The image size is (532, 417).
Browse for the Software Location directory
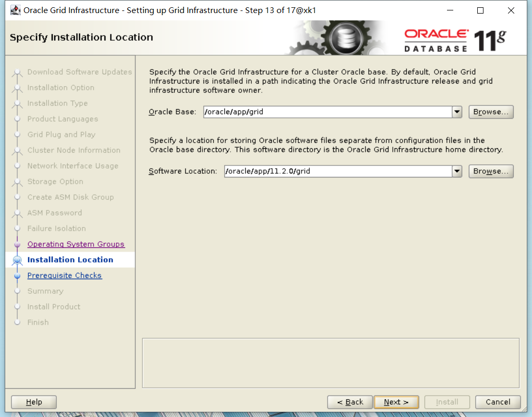point(491,171)
